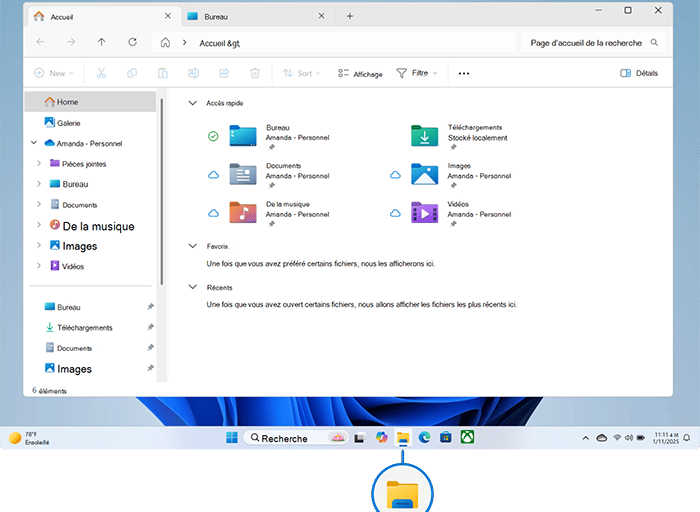The height and width of the screenshot is (512, 700).
Task: Unpin Images in the sidebar pinned list
Action: click(x=150, y=368)
